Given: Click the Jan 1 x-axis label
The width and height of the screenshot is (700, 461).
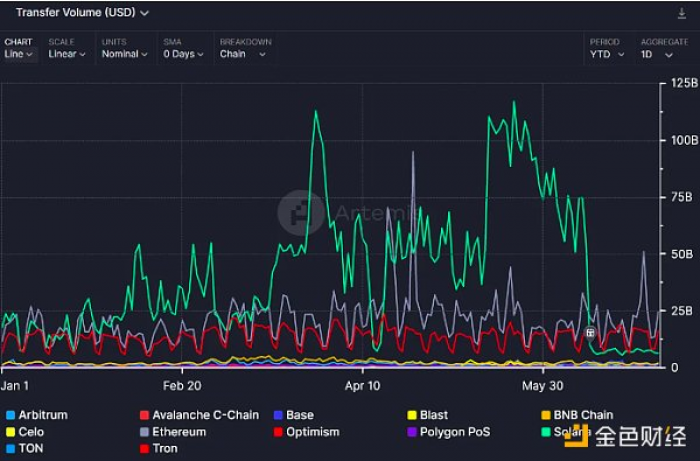Looking at the screenshot, I should click(x=15, y=386).
